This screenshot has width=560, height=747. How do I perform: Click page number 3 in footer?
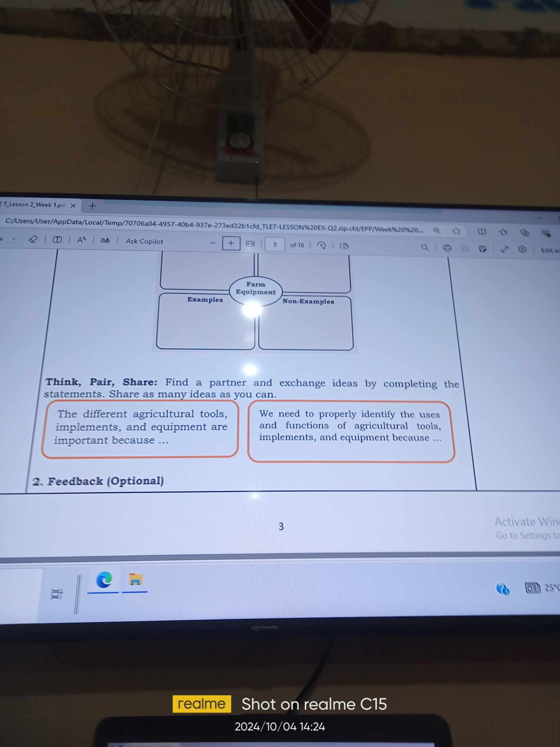[281, 526]
